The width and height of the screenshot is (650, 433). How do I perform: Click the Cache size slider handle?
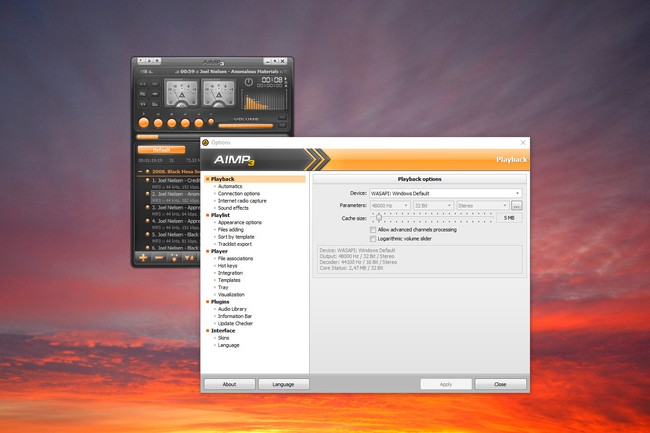(x=378, y=218)
